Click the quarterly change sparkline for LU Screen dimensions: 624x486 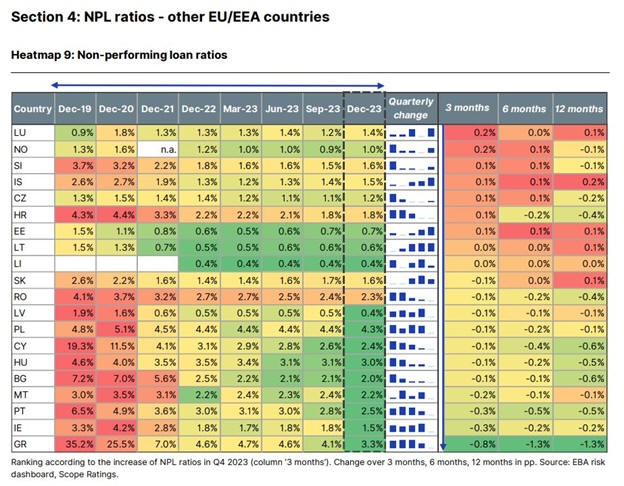point(411,132)
